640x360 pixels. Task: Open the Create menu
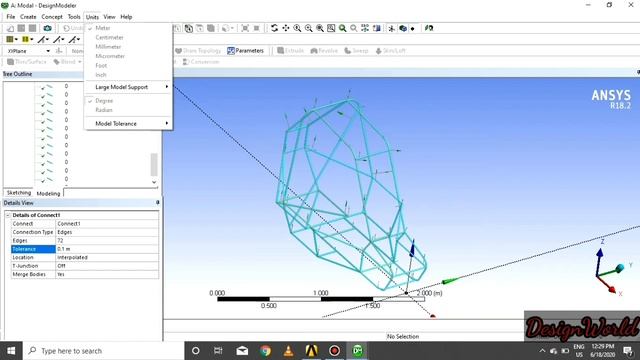pyautogui.click(x=28, y=17)
